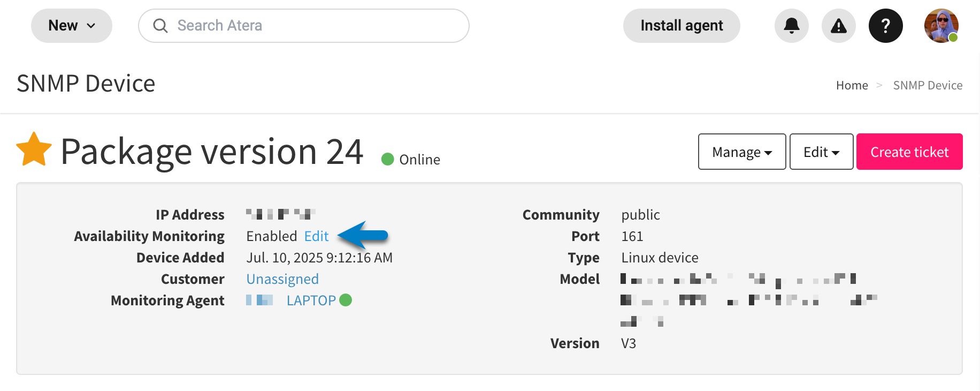The width and height of the screenshot is (980, 391).
Task: Click the search magnifier icon
Action: click(x=160, y=26)
